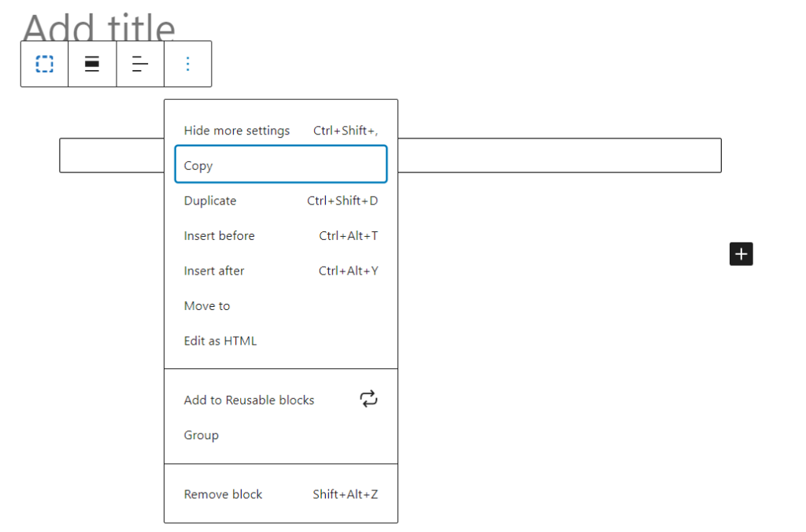Select Hide more settings menu item
This screenshot has width=806, height=532.
point(237,131)
